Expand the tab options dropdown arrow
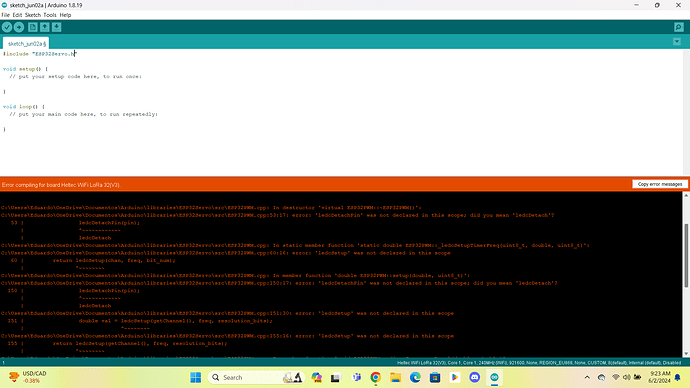Image resolution: width=690 pixels, height=388 pixels. [677, 42]
